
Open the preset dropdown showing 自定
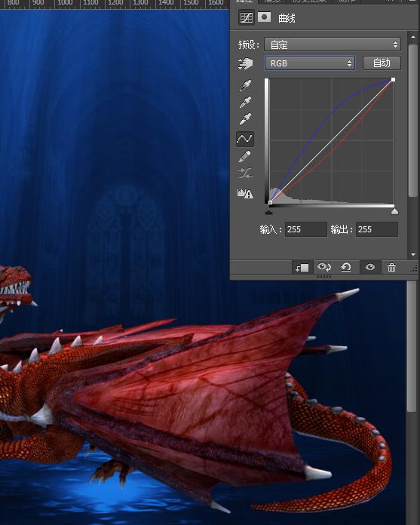tap(333, 45)
